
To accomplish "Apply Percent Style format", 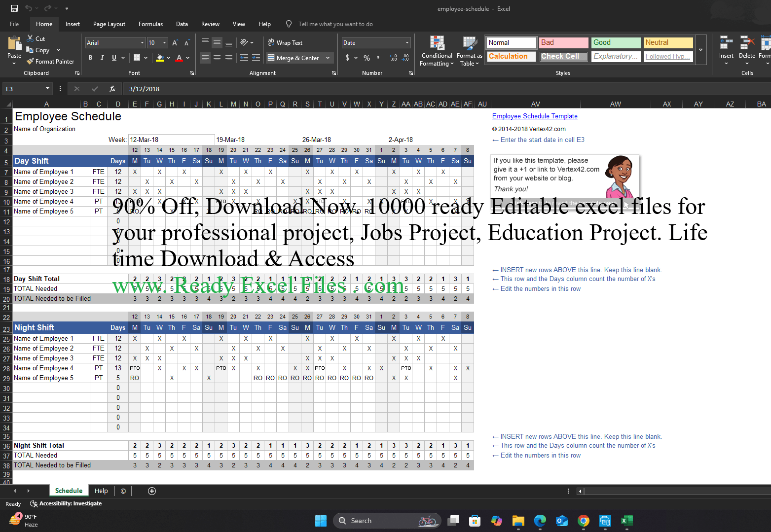I will point(367,58).
